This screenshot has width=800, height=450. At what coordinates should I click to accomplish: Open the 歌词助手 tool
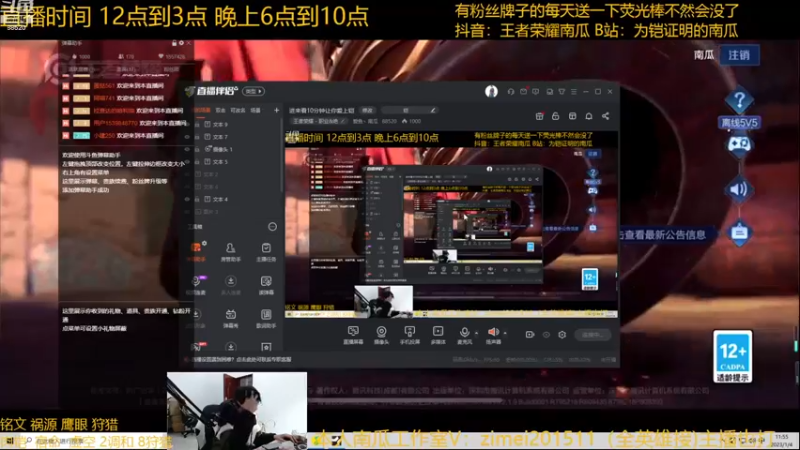[x=266, y=318]
